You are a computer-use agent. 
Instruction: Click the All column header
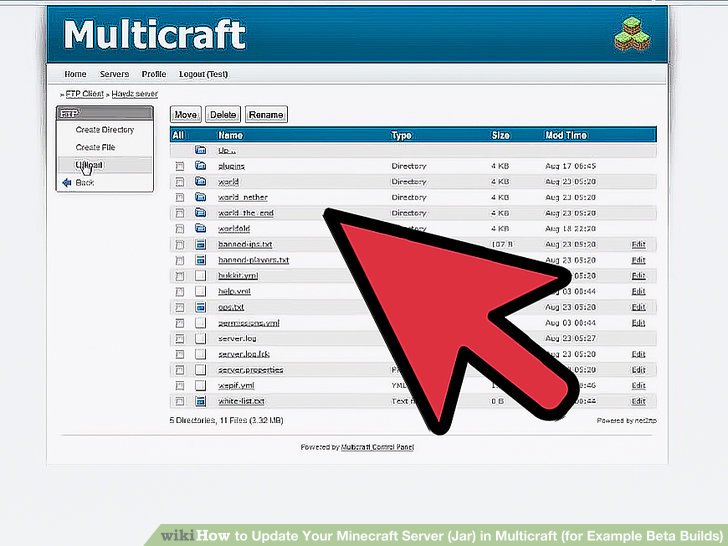(178, 135)
